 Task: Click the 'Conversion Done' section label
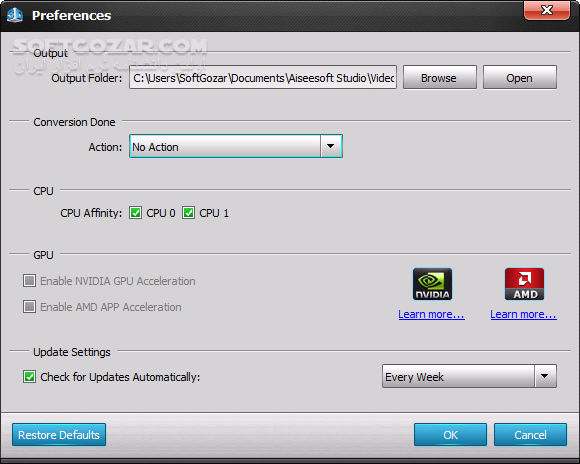pyautogui.click(x=74, y=122)
